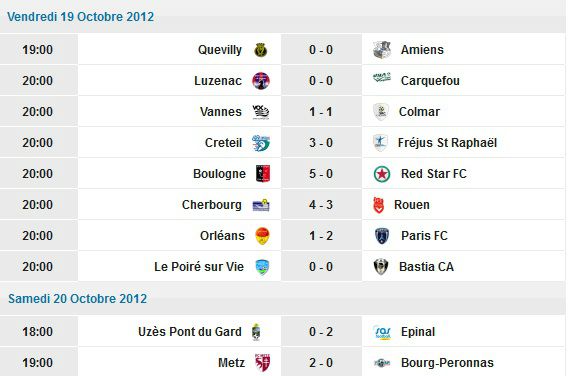569x376 pixels.
Task: Select the Boulogne red and black crest
Action: pos(263,173)
